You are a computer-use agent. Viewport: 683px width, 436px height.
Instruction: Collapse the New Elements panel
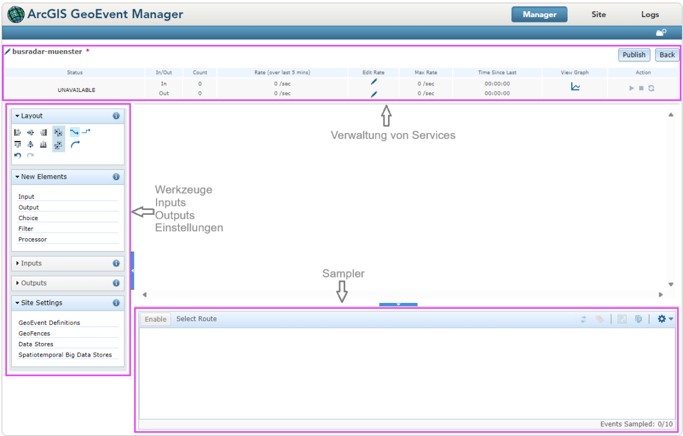pyautogui.click(x=17, y=177)
